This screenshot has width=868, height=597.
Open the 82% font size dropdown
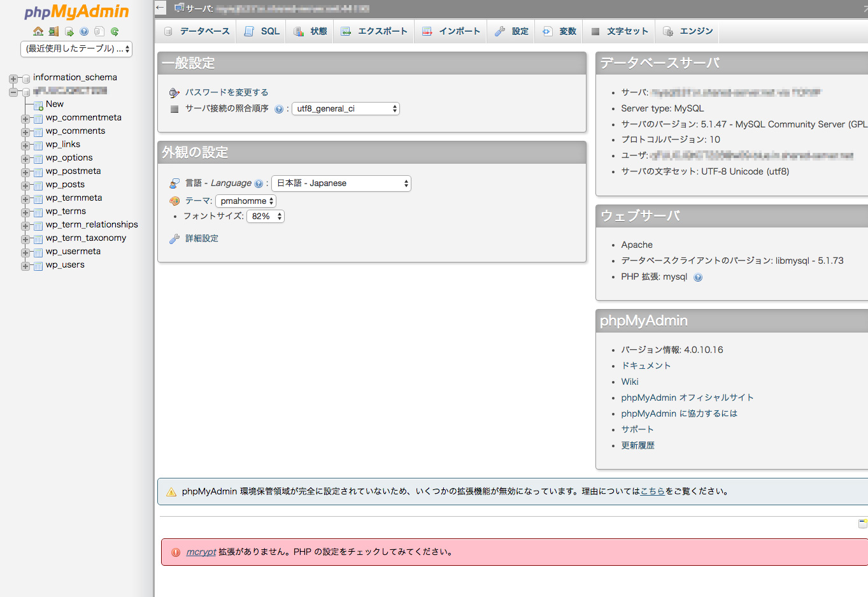[x=266, y=217]
